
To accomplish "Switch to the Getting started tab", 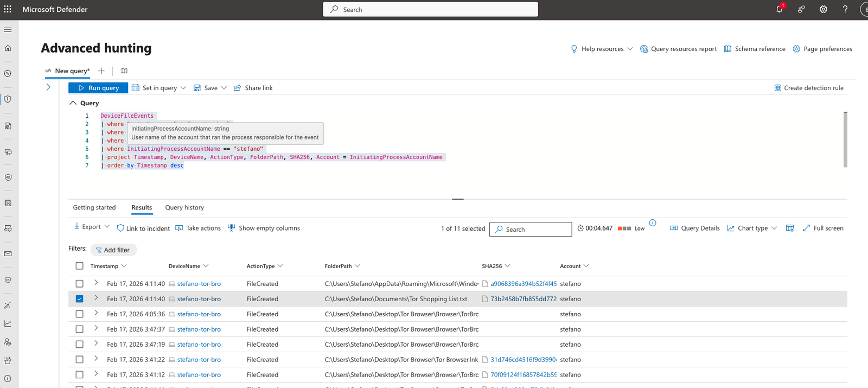I will (94, 207).
